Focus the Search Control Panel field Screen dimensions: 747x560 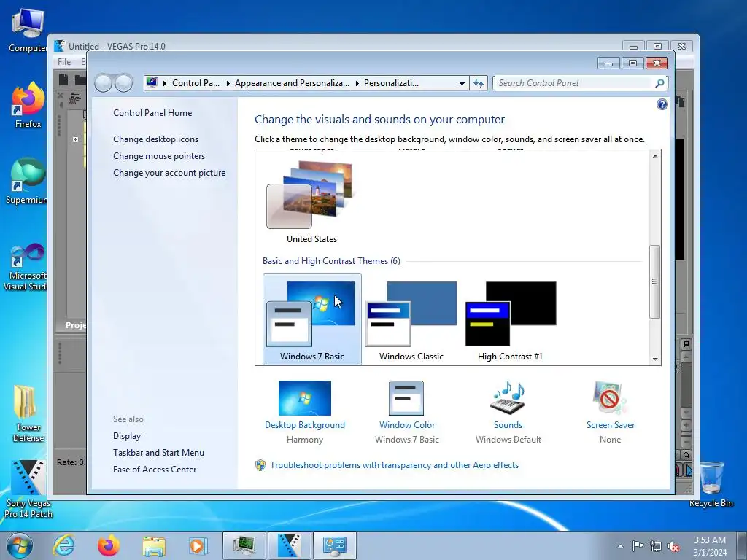click(573, 83)
